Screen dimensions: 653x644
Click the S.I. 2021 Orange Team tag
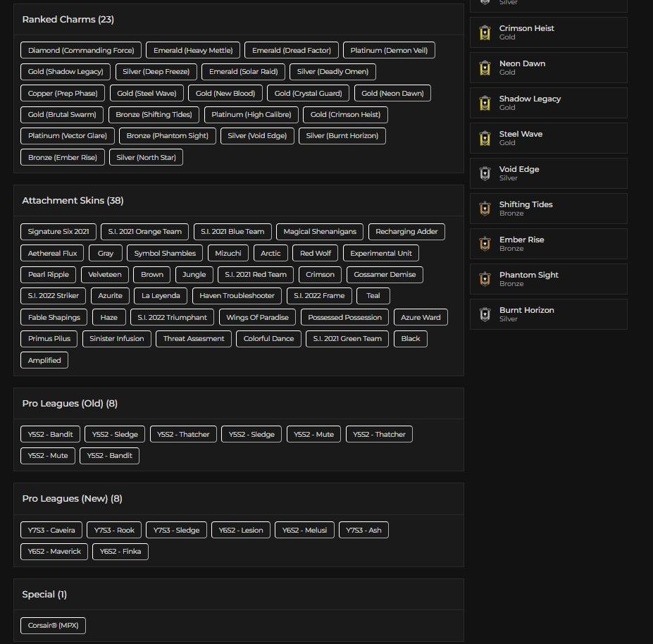[x=144, y=232]
